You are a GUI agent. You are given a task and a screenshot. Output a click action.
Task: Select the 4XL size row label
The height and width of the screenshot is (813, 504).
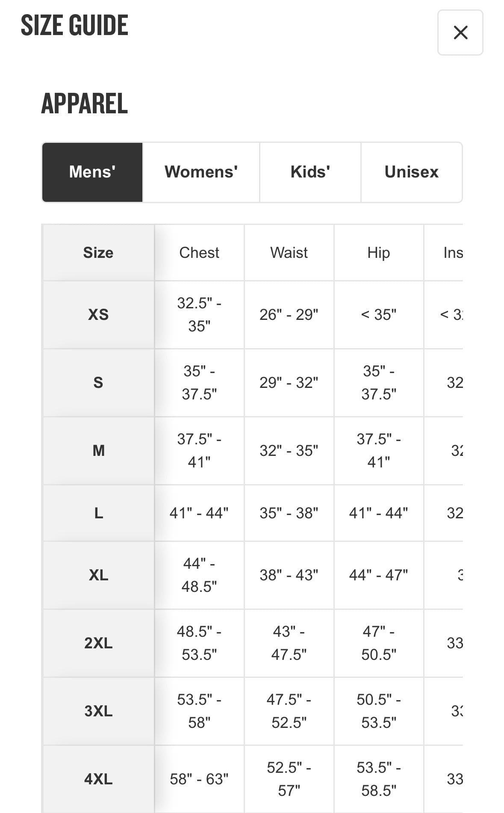pyautogui.click(x=98, y=779)
